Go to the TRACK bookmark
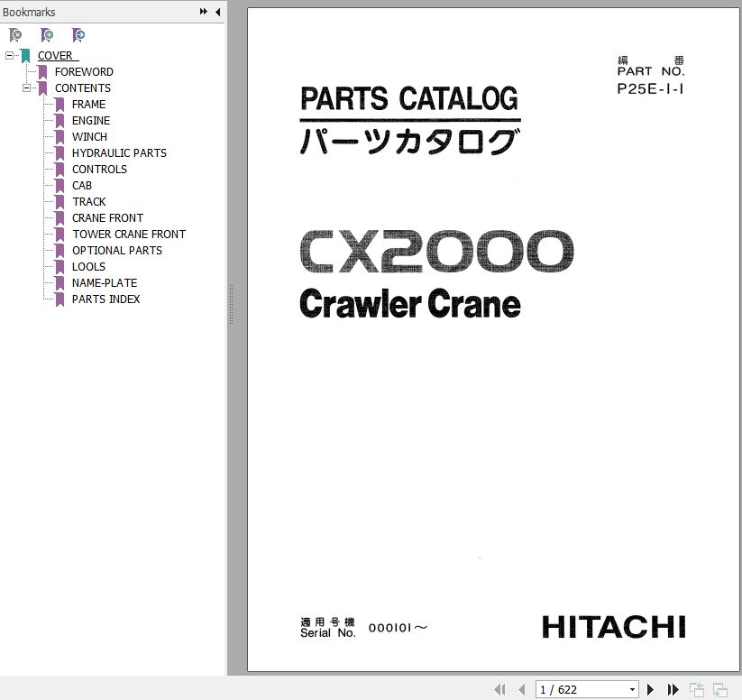The height and width of the screenshot is (700, 742). pos(89,202)
